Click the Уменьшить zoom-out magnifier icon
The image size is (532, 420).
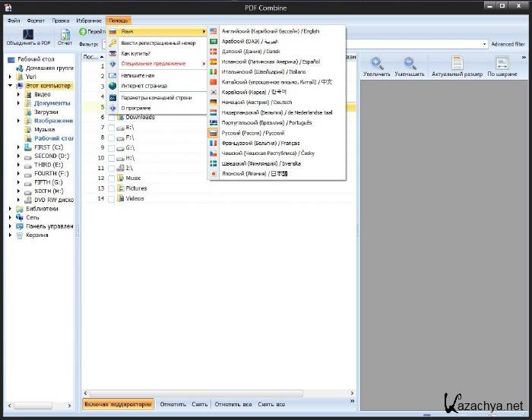[x=409, y=64]
